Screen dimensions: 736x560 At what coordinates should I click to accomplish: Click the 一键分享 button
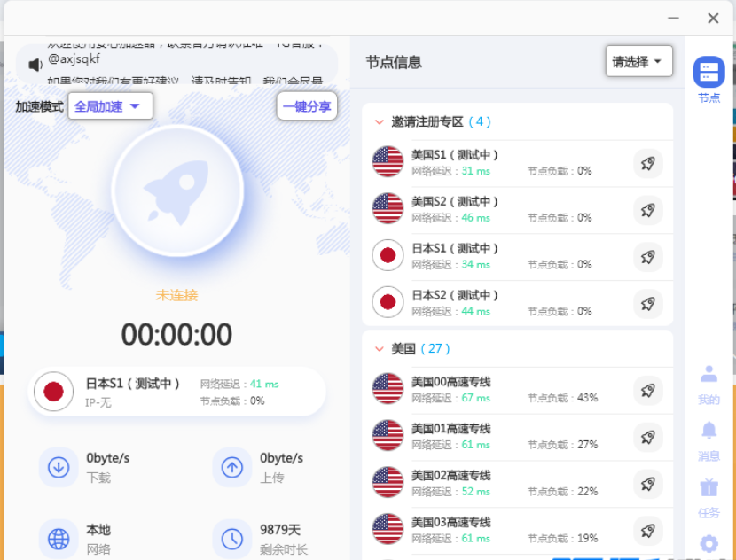tap(307, 106)
